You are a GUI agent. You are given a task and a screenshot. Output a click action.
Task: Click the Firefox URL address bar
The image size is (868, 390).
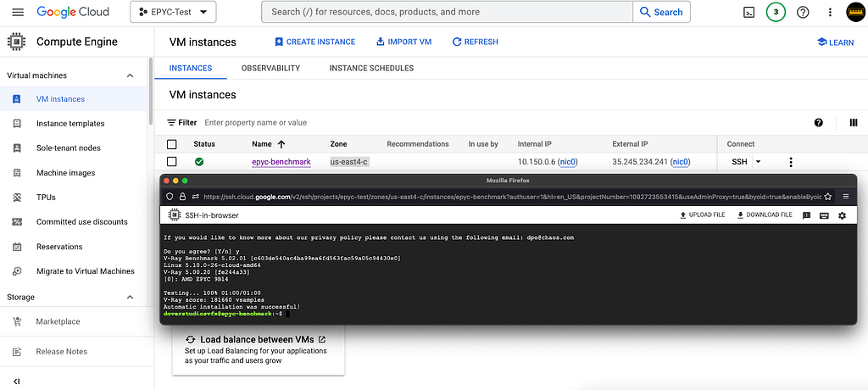pos(512,196)
